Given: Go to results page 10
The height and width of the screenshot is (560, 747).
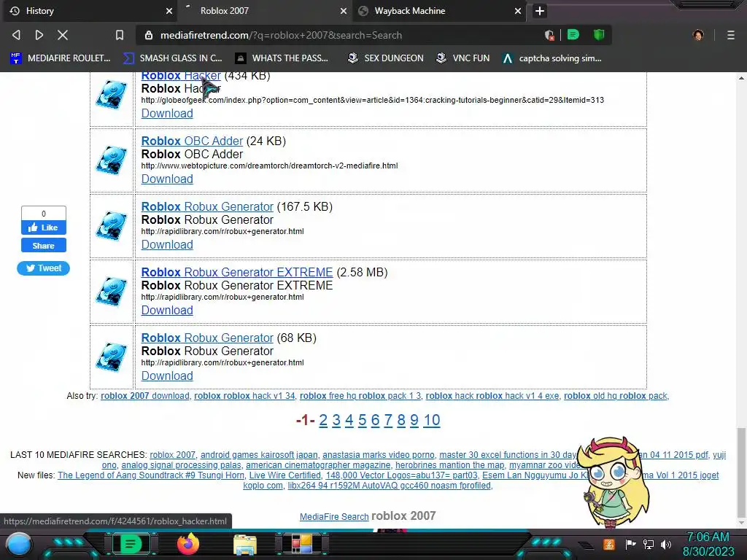Looking at the screenshot, I should point(432,420).
